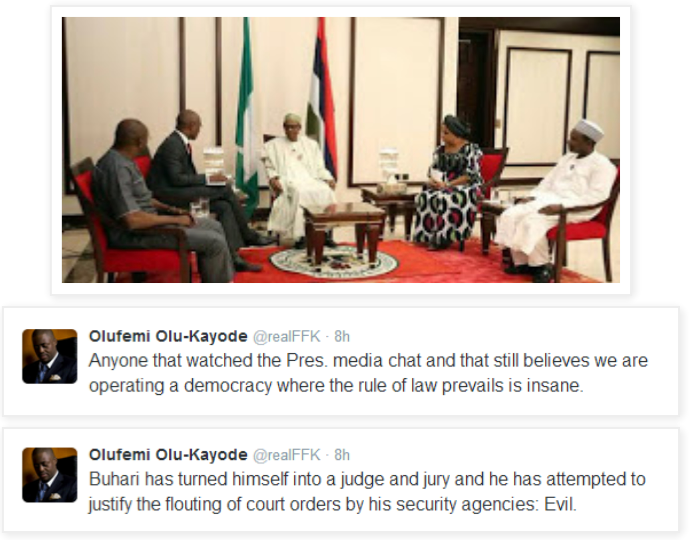
Task: Click the word 'Evil.' ending the second tweet
Action: point(560,504)
